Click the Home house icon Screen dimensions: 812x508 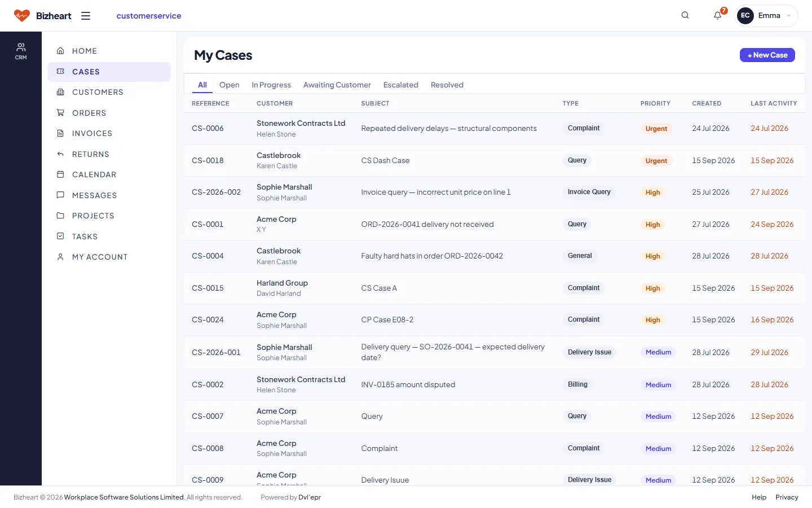[60, 51]
